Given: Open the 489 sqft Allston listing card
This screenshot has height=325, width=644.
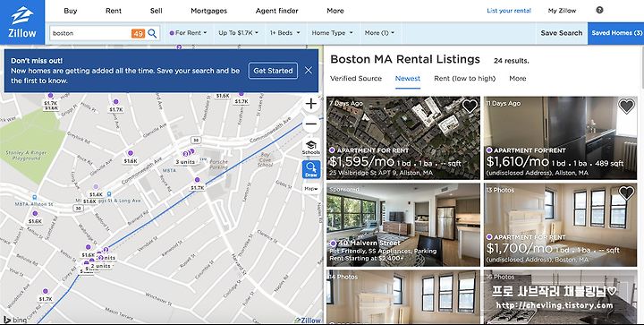Looking at the screenshot, I should (560, 138).
